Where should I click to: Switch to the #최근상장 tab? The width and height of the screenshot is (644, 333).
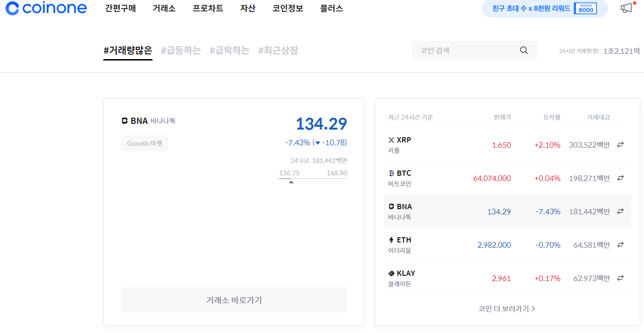coord(278,50)
